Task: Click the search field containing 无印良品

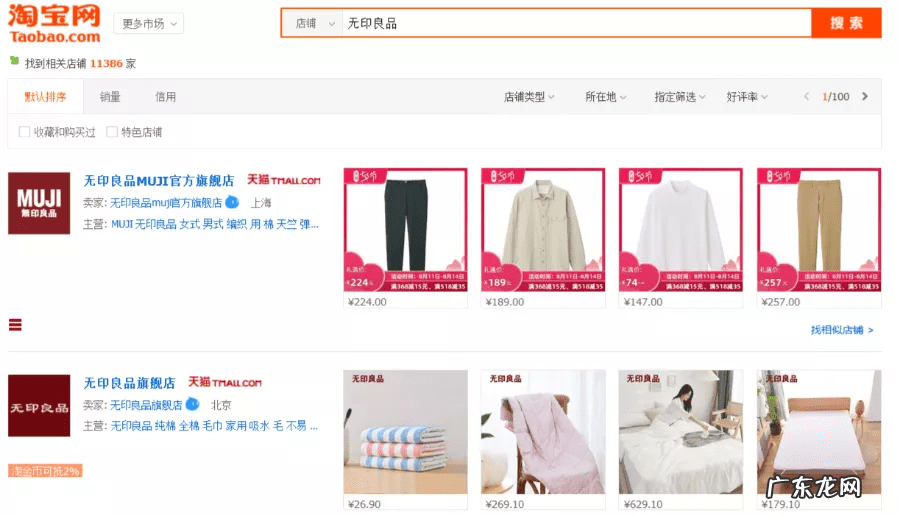Action: [576, 24]
